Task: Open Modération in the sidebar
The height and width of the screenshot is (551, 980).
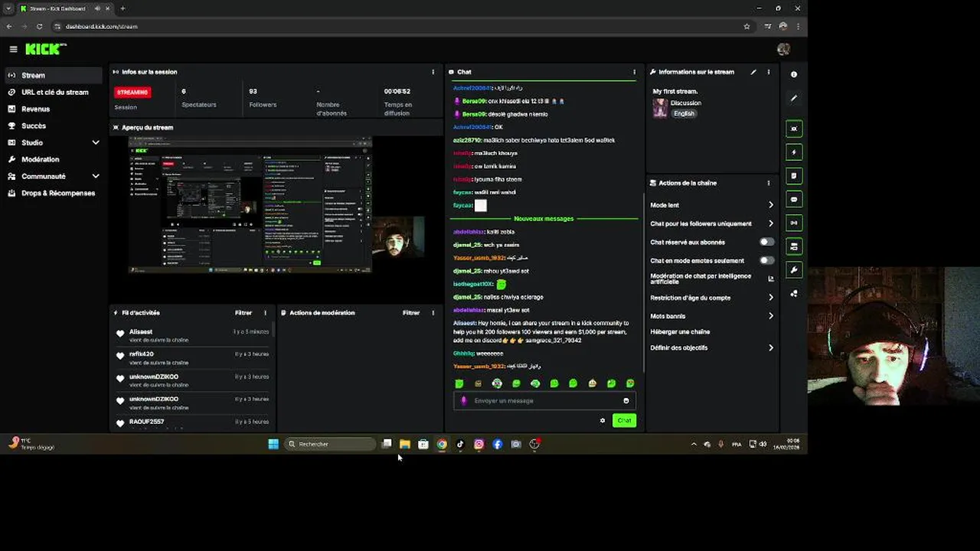Action: (x=54, y=159)
